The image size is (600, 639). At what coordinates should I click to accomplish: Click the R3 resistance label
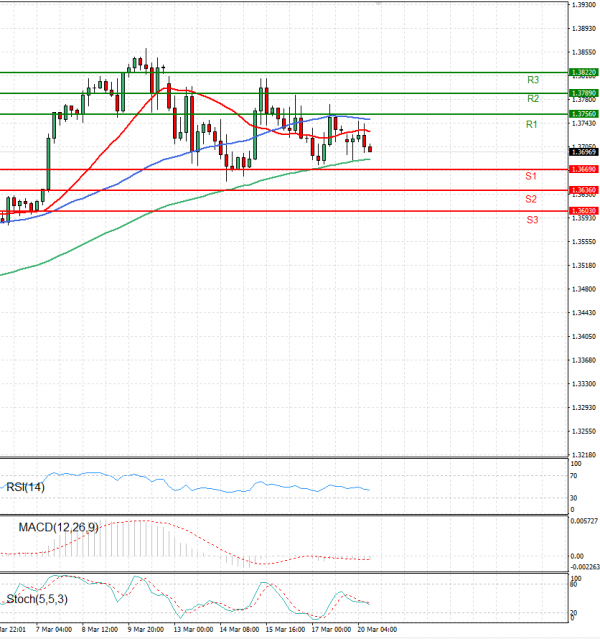click(533, 80)
